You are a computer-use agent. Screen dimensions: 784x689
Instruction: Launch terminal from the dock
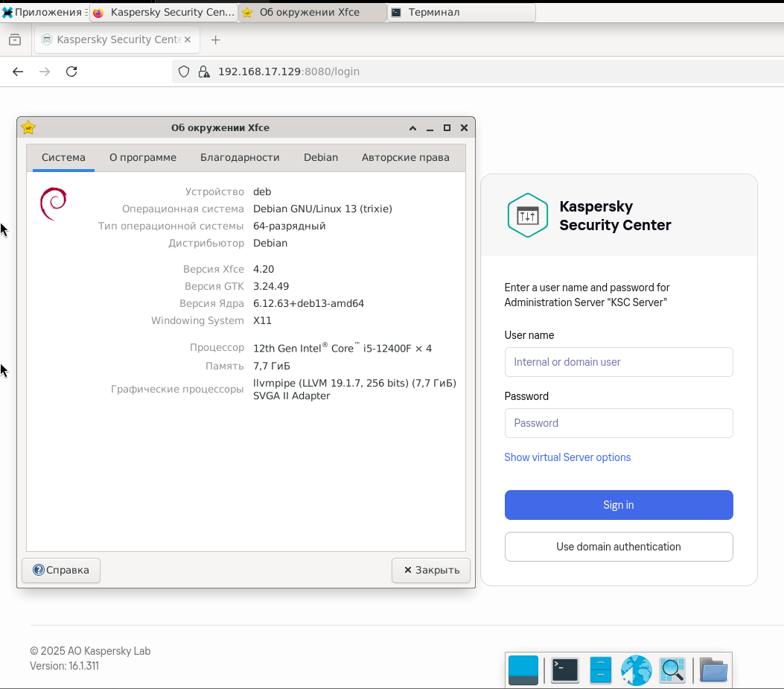(x=565, y=670)
